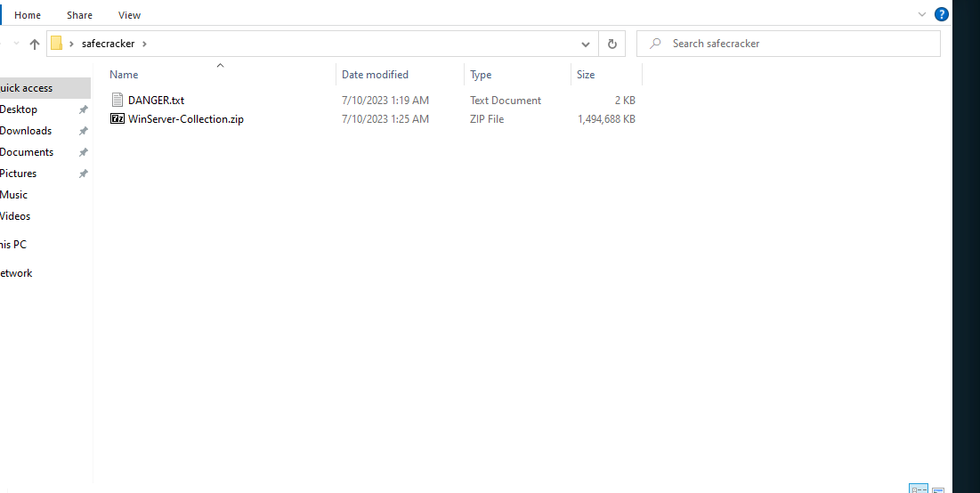Refresh the safecracker folder

pos(611,44)
